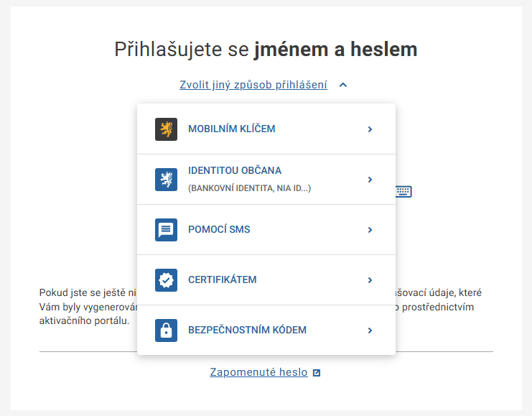The width and height of the screenshot is (532, 416).
Task: Click the arrow next to Identitou občana
Action: 370,180
